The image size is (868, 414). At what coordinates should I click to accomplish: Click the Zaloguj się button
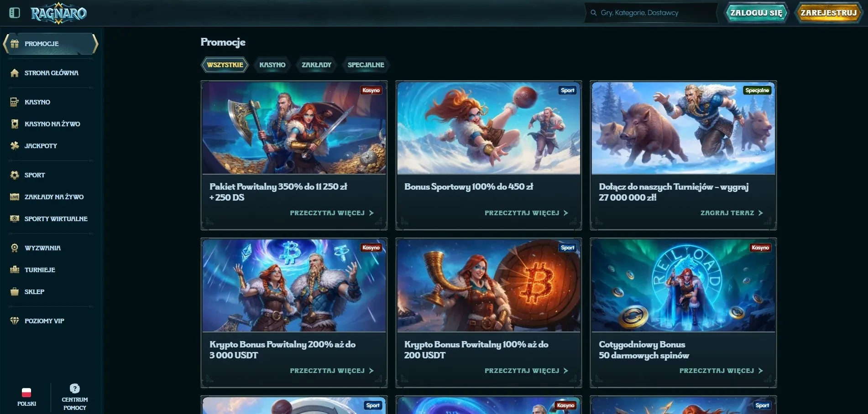coord(756,13)
